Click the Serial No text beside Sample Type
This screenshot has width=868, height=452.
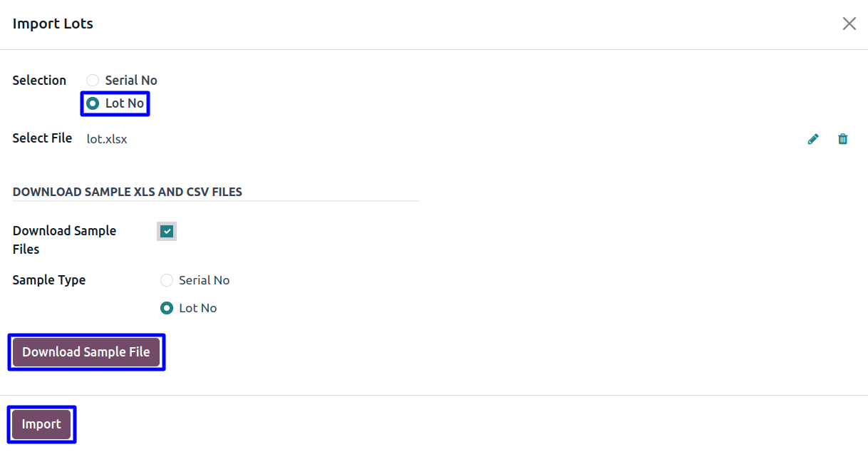click(205, 280)
